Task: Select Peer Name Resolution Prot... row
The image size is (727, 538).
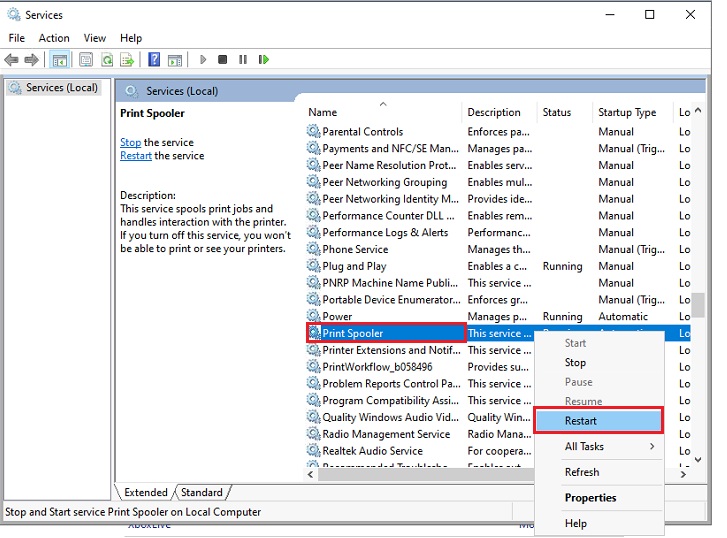Action: coord(498,165)
